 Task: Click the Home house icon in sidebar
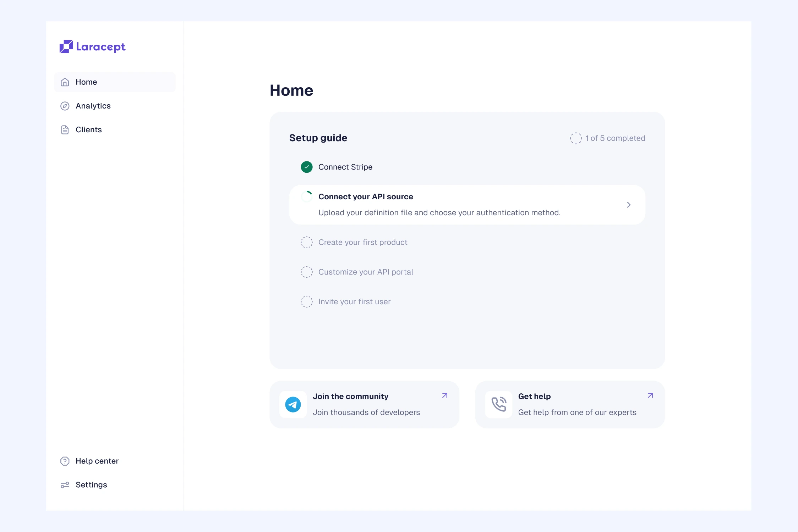(x=65, y=82)
